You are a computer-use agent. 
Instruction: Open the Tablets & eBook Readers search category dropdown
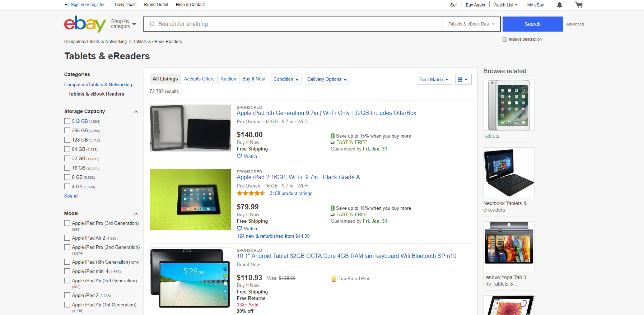[472, 24]
